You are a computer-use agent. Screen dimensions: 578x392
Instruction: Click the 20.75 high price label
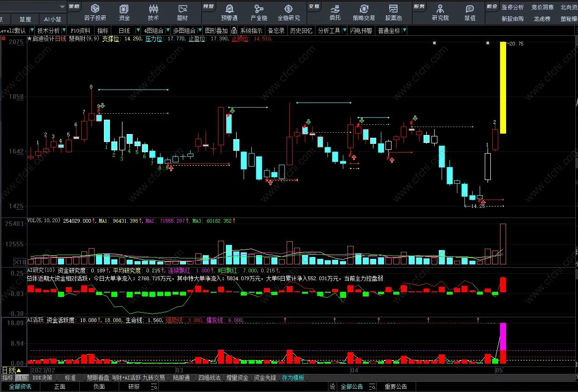516,43
